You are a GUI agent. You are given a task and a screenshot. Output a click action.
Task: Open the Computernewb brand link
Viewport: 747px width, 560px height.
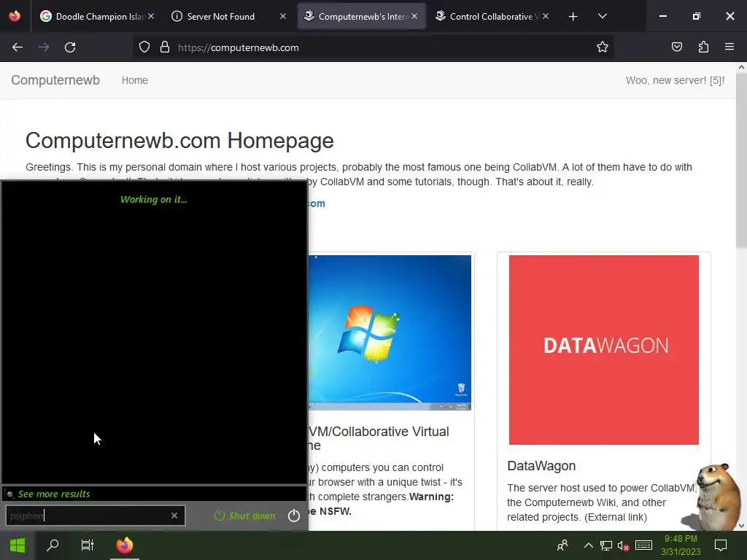pyautogui.click(x=55, y=80)
